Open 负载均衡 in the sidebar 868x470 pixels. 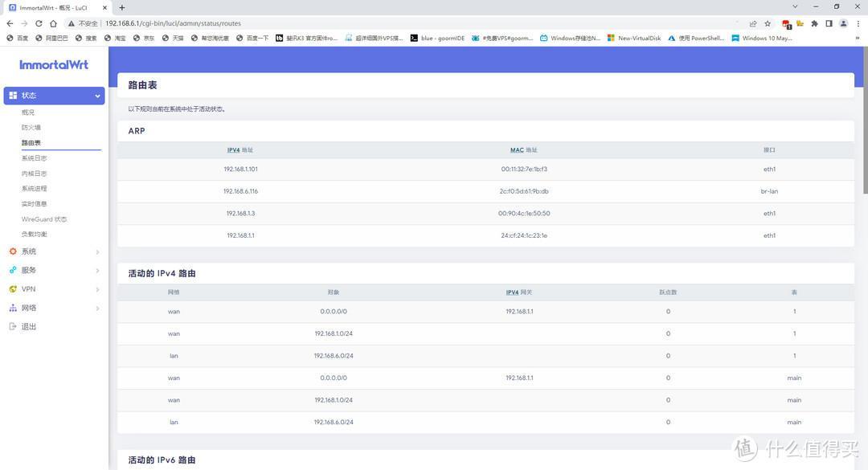pyautogui.click(x=35, y=234)
